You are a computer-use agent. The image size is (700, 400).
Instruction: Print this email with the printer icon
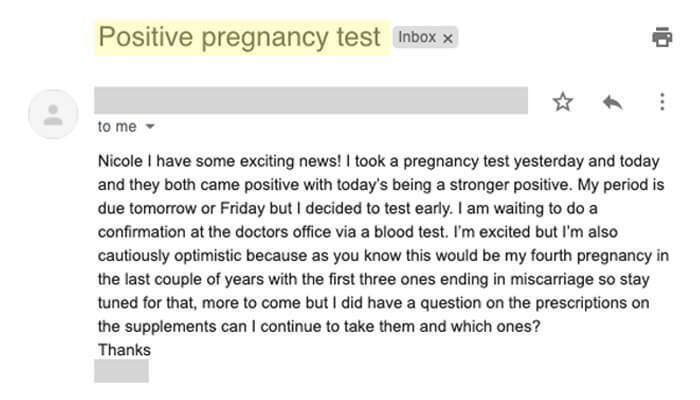662,37
